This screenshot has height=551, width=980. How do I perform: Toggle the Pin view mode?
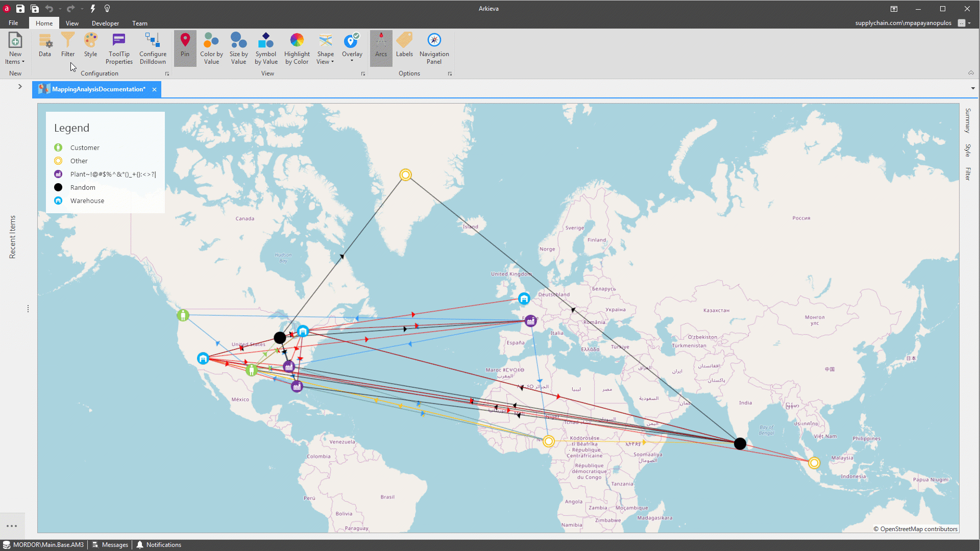point(185,48)
